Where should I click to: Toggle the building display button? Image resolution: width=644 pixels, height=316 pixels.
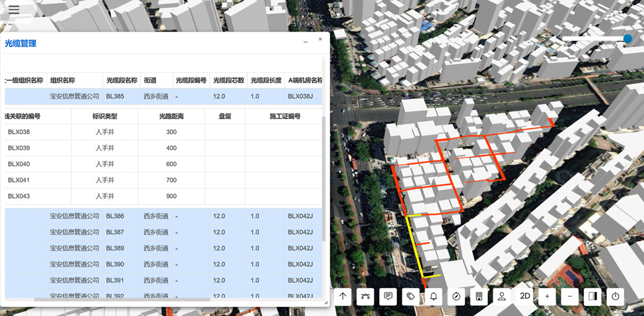tap(478, 296)
